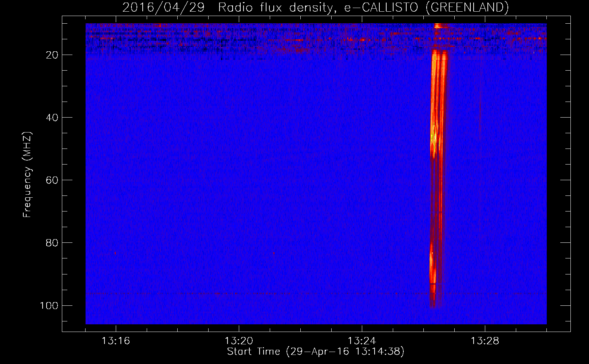Click the 'Start Time (29-Apr-16 13:14:38)' label
Viewport: 589px width, 364px height.
[316, 351]
